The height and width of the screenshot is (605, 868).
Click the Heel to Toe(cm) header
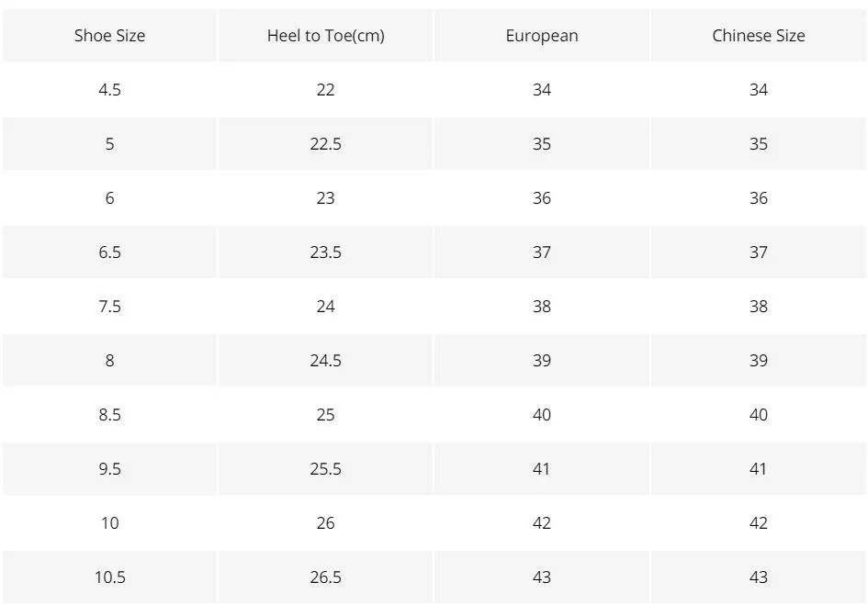pos(325,36)
